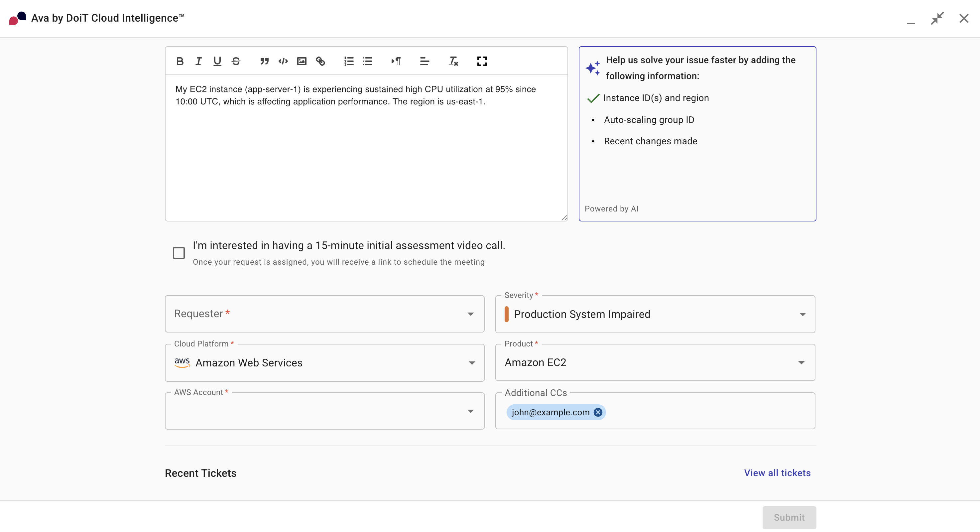Open the Product dropdown
The width and height of the screenshot is (980, 532).
[655, 363]
